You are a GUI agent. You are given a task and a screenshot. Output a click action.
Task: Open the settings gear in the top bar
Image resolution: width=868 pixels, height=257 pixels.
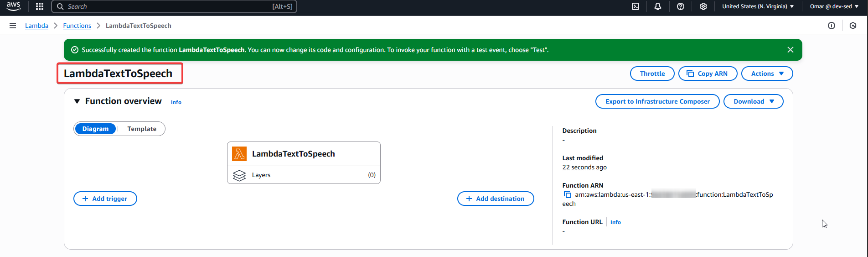703,6
